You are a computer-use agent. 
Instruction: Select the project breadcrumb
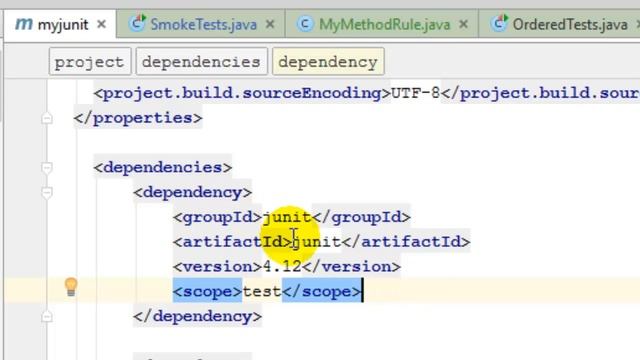[90, 62]
